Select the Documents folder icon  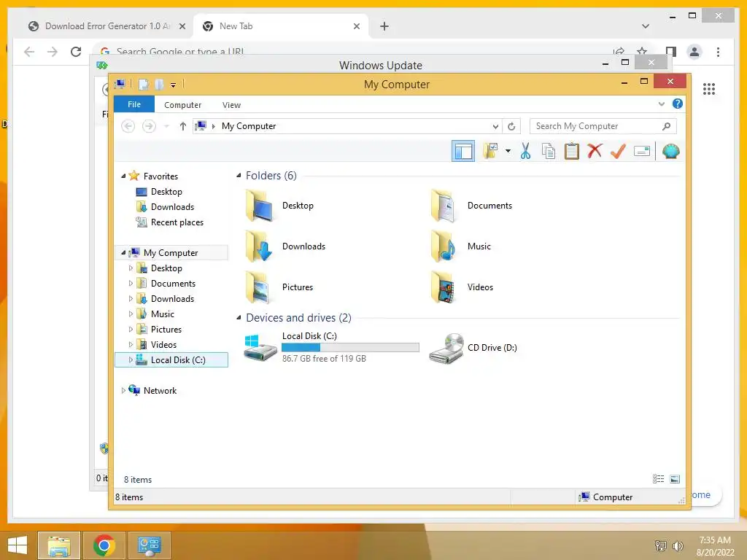(x=444, y=205)
